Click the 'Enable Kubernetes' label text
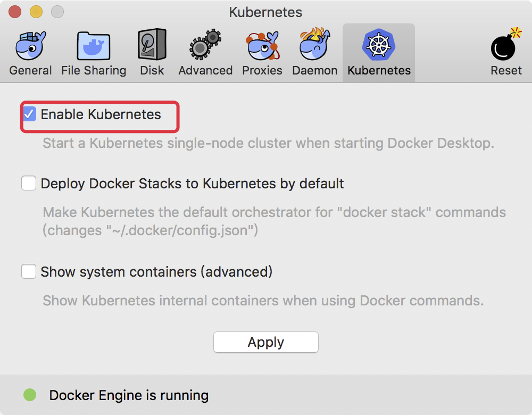The width and height of the screenshot is (532, 415). tap(101, 114)
